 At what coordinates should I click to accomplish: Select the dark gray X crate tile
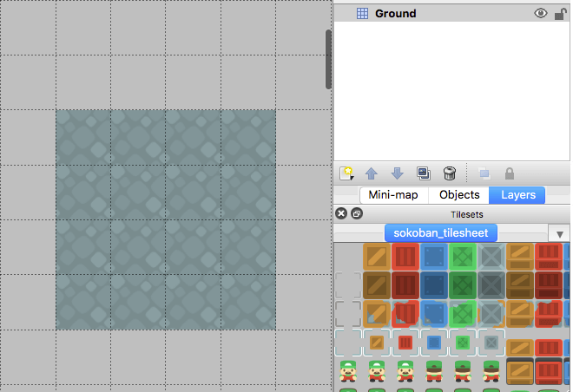coord(491,285)
